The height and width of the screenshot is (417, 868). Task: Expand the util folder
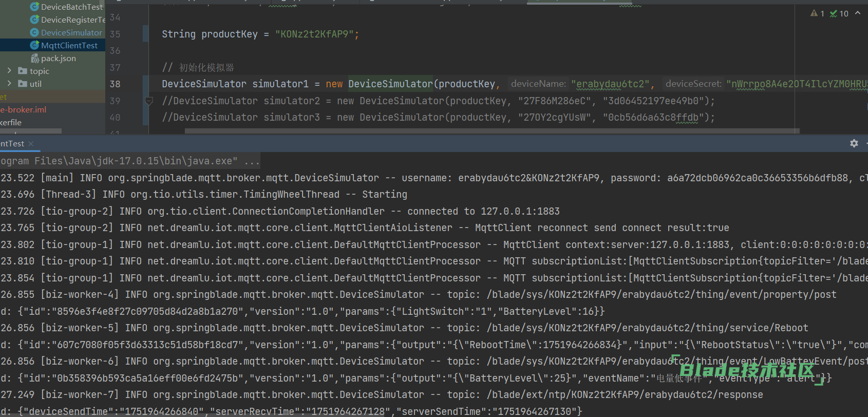(x=9, y=84)
